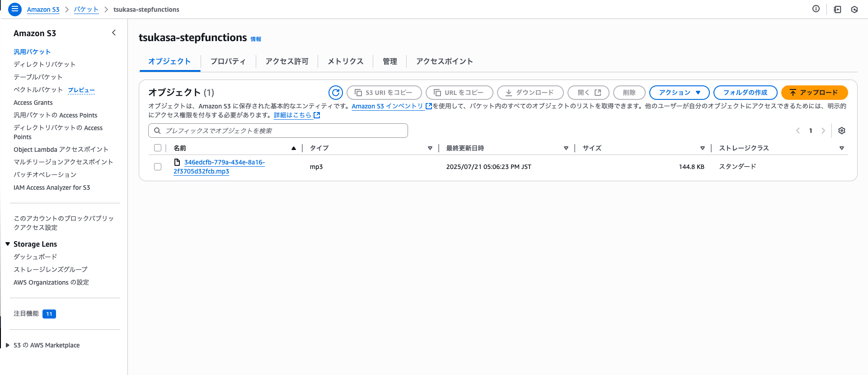868x375 pixels.
Task: Click the hexagon settings icon in header
Action: pyautogui.click(x=854, y=9)
